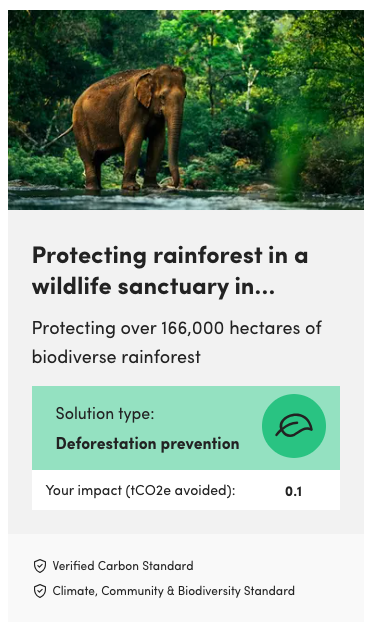
Task: Click the certification standards footer area
Action: coord(186,578)
